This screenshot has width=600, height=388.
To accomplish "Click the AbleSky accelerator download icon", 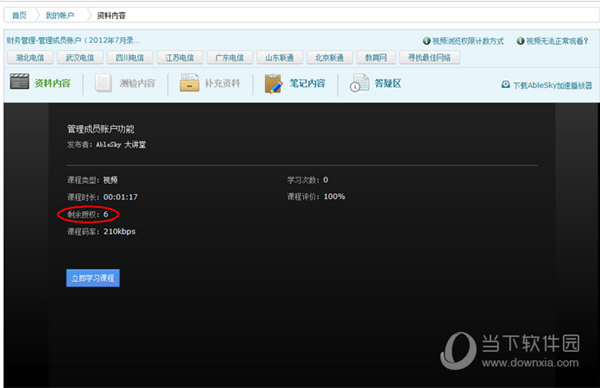I will point(505,85).
